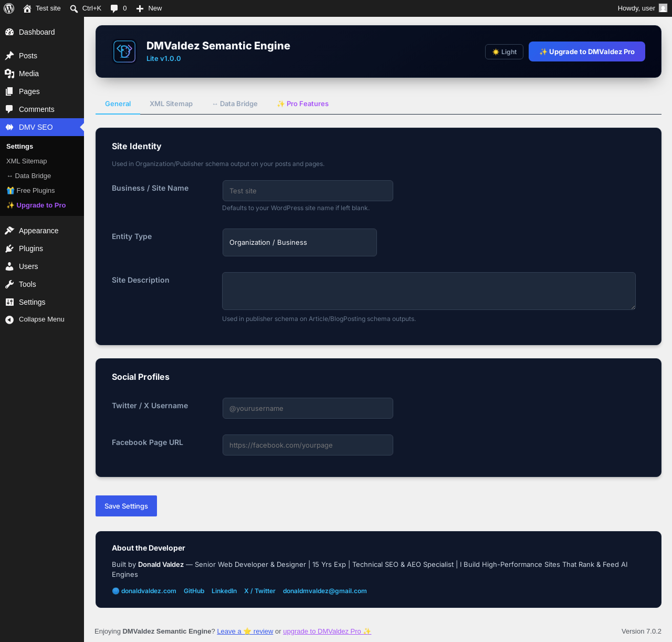Open the donaldvaldez.com link

144,591
